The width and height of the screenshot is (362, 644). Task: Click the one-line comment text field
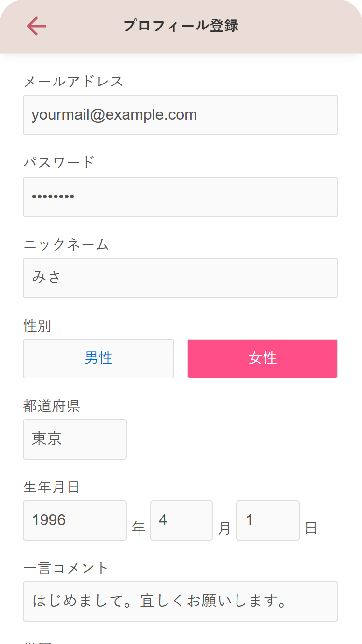point(181,602)
